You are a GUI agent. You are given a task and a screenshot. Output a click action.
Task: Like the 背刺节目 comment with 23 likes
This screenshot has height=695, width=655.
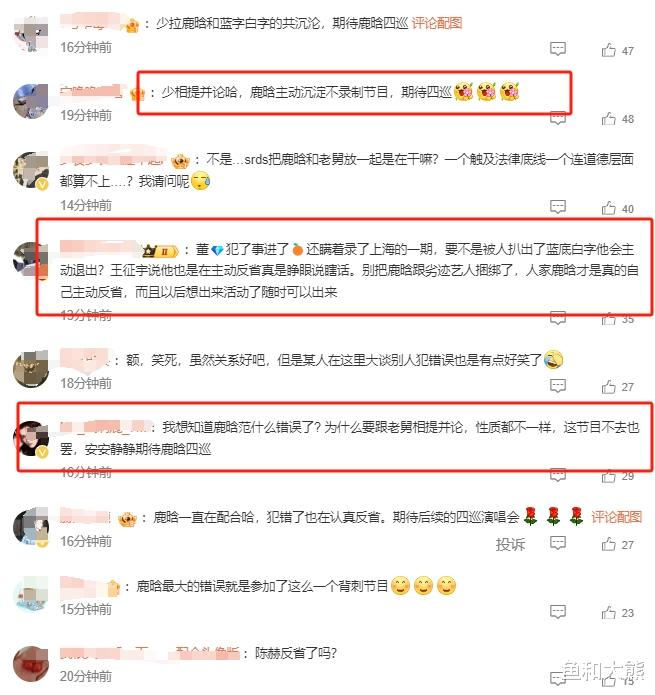(608, 613)
